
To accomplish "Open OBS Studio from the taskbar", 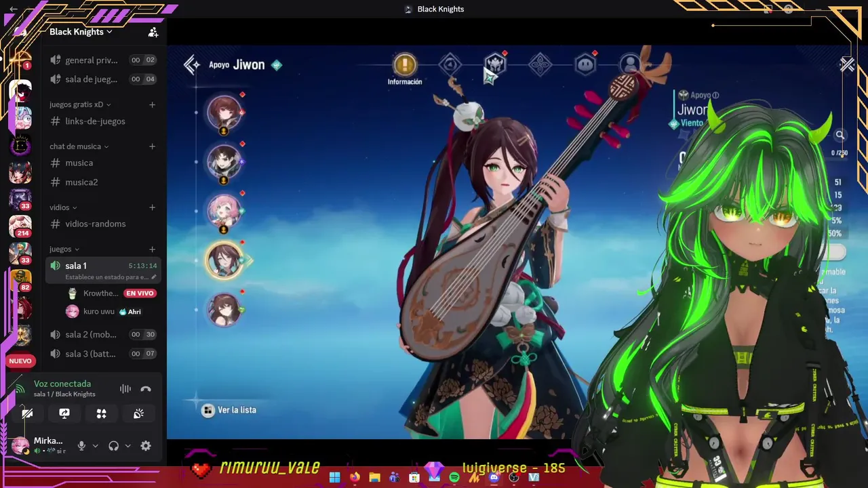I will tap(514, 477).
